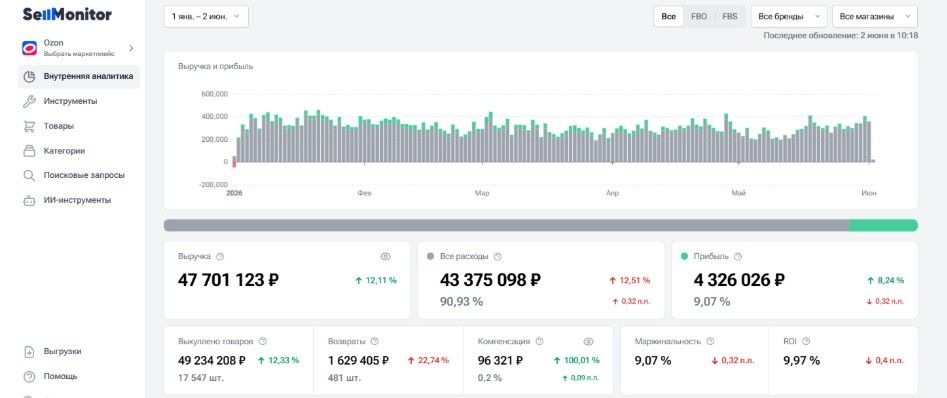Image resolution: width=947 pixels, height=398 pixels.
Task: Toggle the eye icon in Выручка card
Action: click(385, 257)
